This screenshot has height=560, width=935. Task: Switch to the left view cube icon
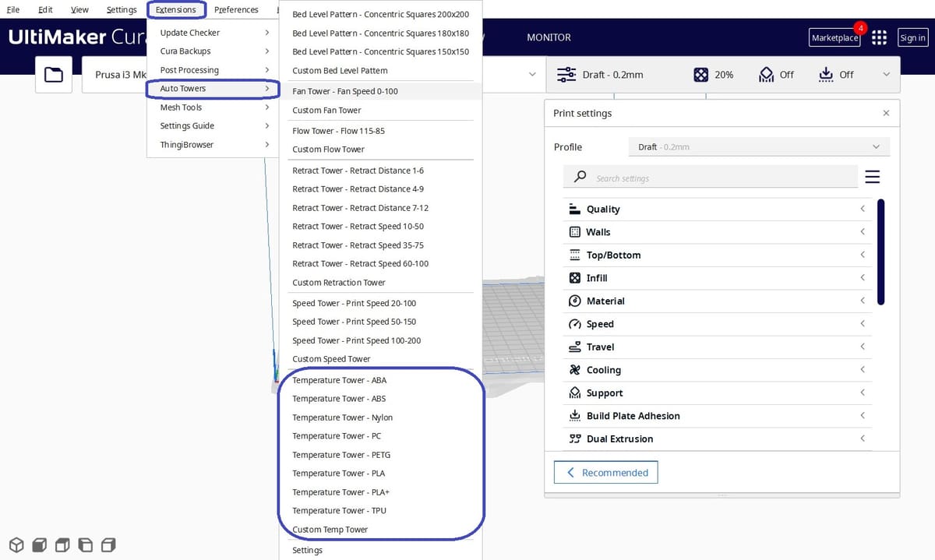pos(86,544)
